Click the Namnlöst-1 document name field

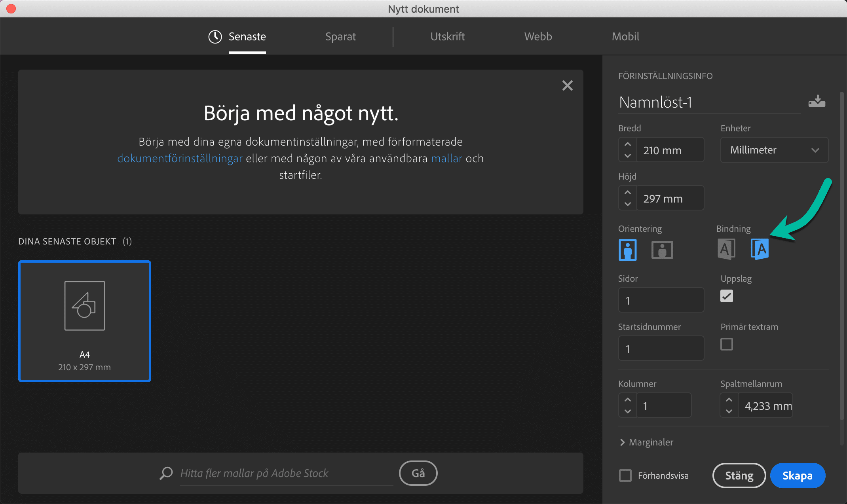pyautogui.click(x=709, y=102)
